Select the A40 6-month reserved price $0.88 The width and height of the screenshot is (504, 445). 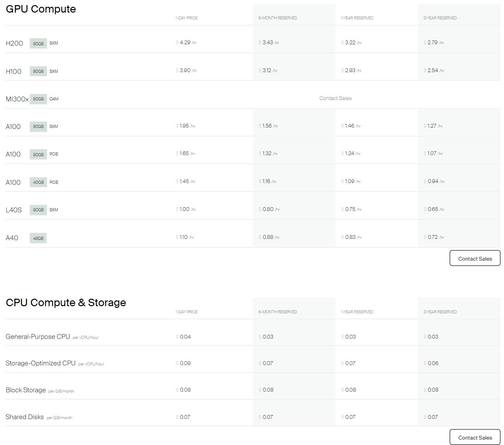[269, 237]
